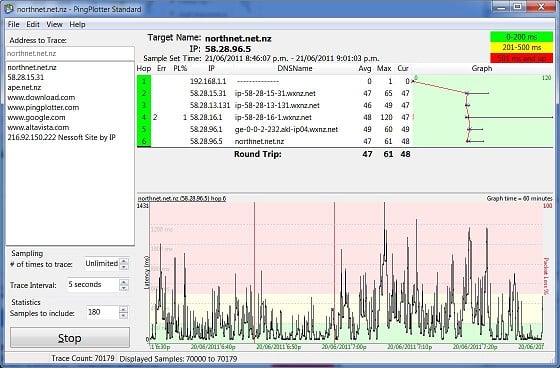Open the File menu
The height and width of the screenshot is (368, 560).
[14, 24]
